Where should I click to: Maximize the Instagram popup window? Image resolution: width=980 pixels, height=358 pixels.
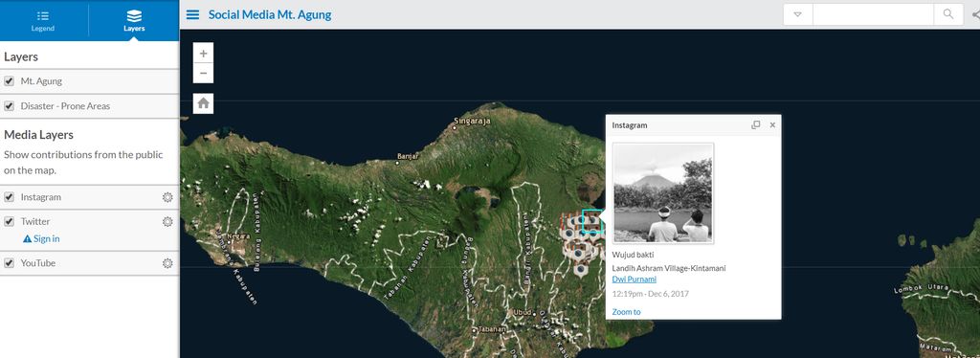click(x=756, y=125)
